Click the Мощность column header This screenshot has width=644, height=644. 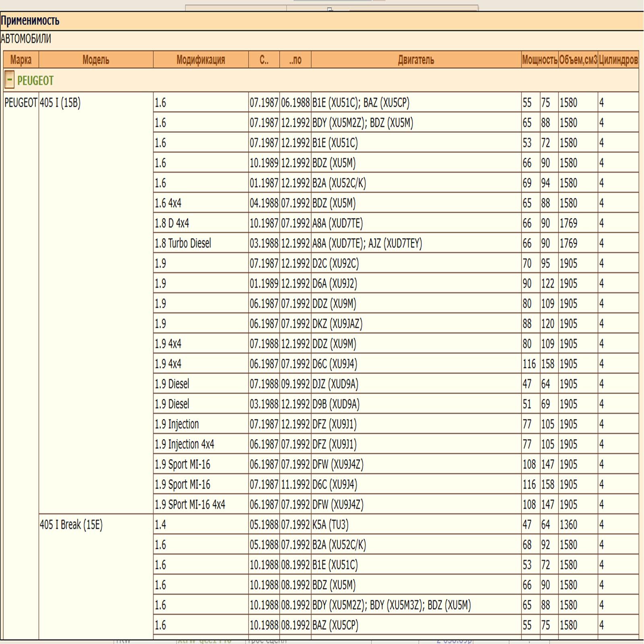tap(539, 60)
